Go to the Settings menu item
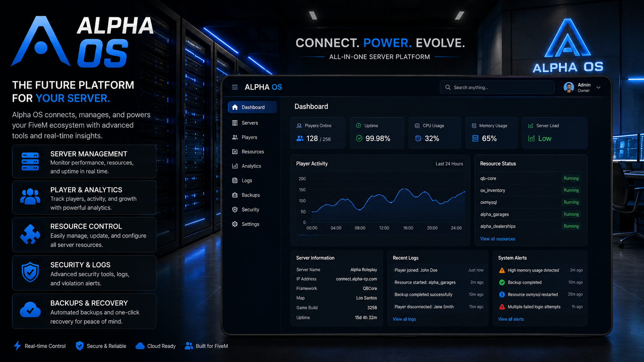 pos(252,224)
